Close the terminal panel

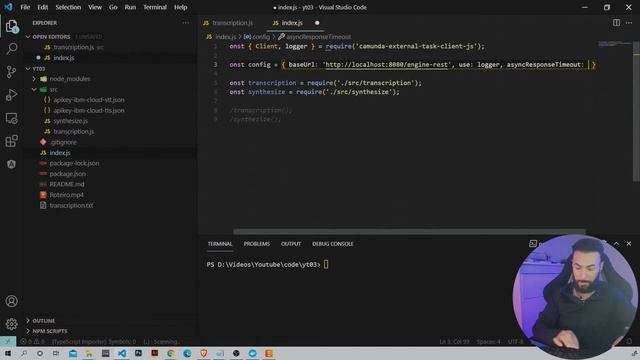(x=629, y=244)
